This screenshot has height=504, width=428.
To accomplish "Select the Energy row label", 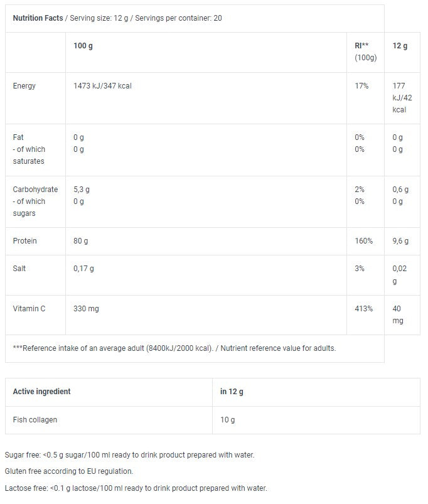I will (x=24, y=86).
